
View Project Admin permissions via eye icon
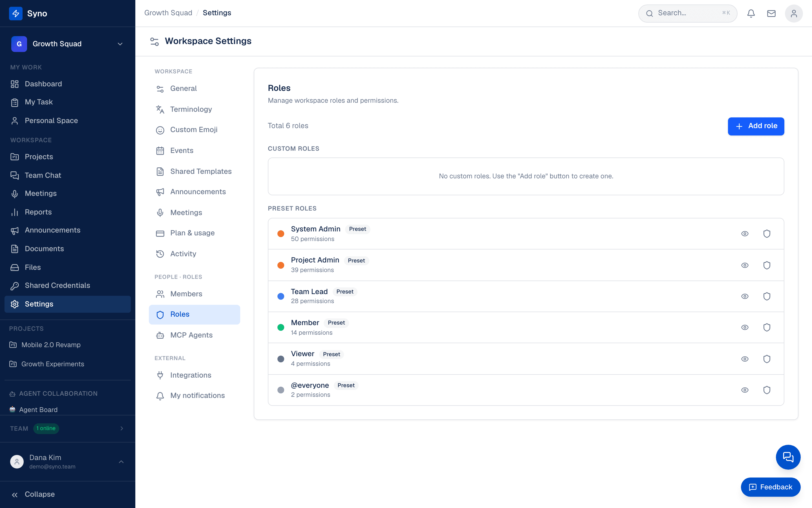745,265
